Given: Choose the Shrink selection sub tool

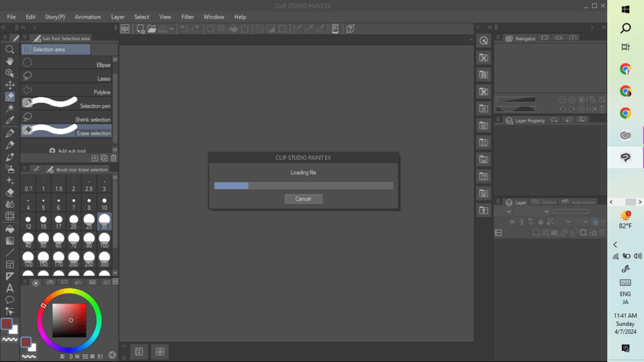Looking at the screenshot, I should pos(66,117).
